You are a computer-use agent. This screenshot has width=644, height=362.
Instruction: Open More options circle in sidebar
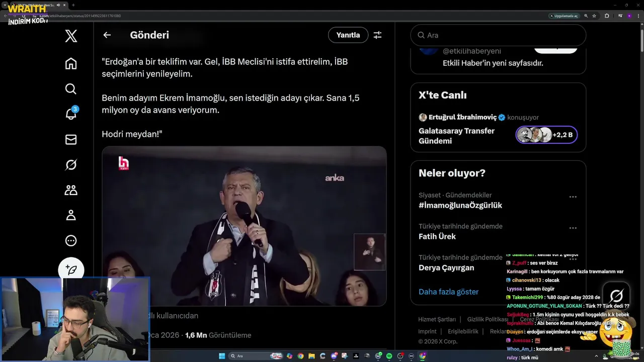coord(71,241)
